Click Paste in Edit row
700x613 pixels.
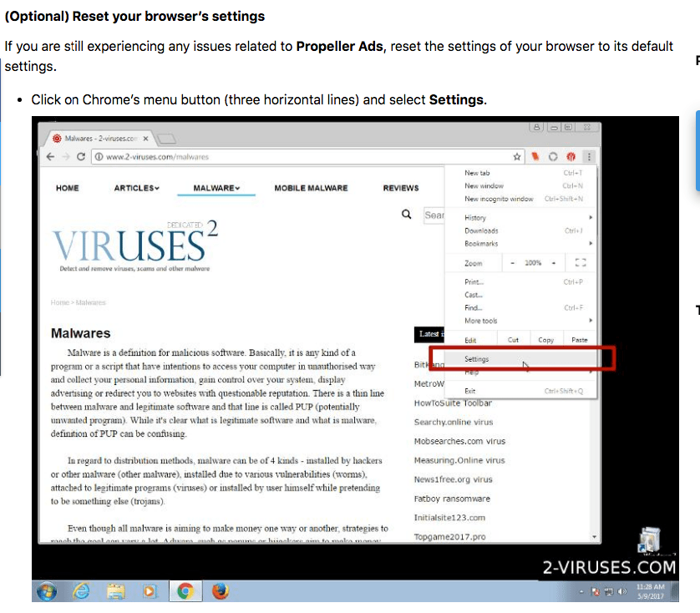(x=580, y=340)
